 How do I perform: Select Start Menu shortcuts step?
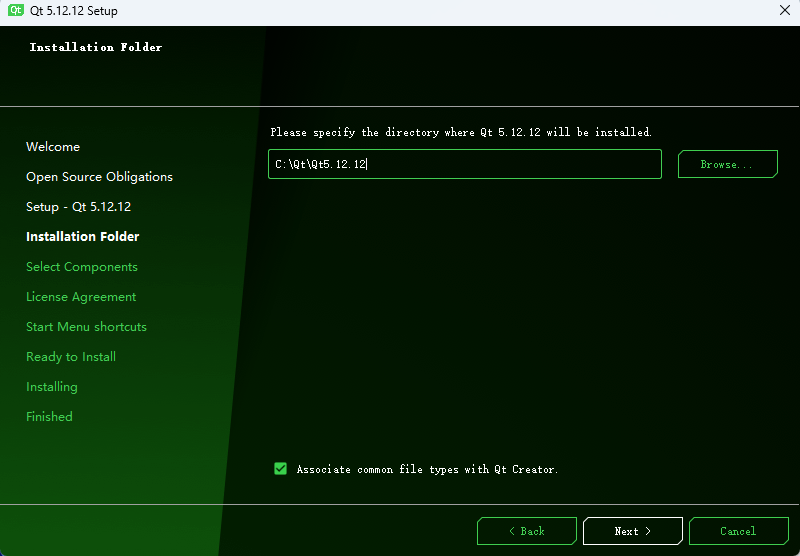tap(86, 327)
